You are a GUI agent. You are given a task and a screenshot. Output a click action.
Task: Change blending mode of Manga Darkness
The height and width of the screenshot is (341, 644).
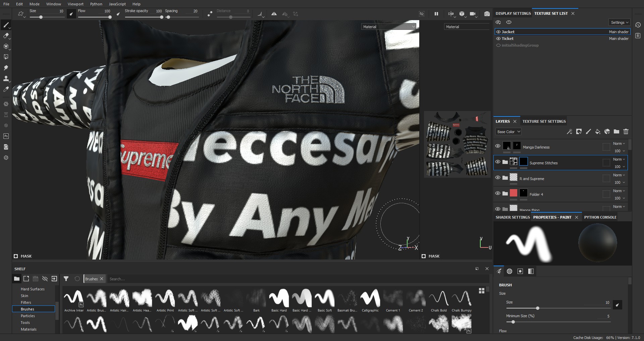point(619,144)
